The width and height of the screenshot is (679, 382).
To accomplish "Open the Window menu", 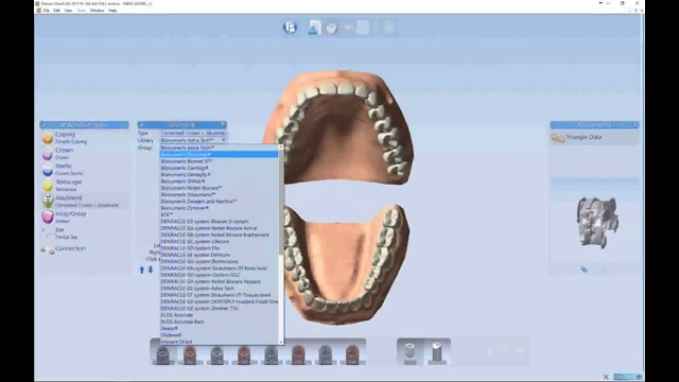I will (97, 10).
